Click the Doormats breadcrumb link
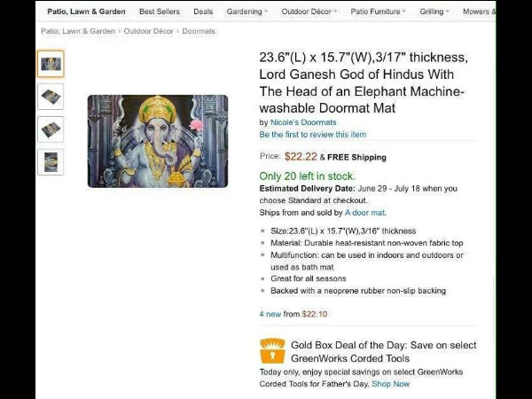This screenshot has height=399, width=532. pos(200,31)
